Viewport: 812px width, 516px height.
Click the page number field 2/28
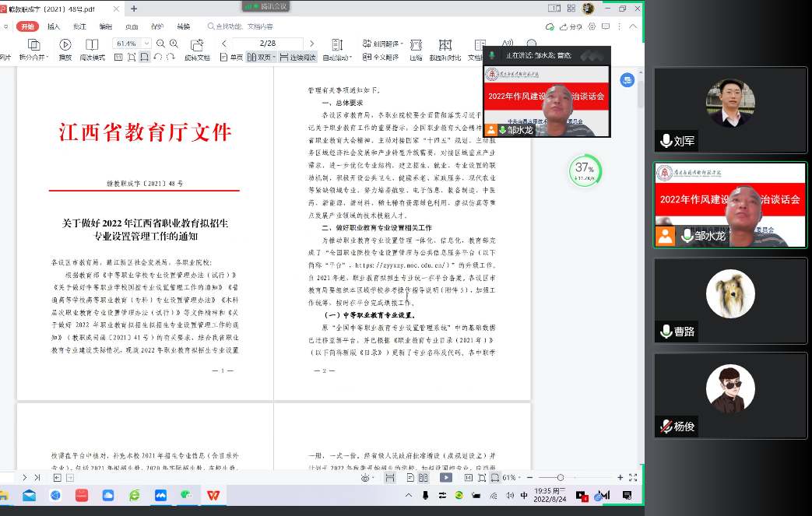pos(267,44)
